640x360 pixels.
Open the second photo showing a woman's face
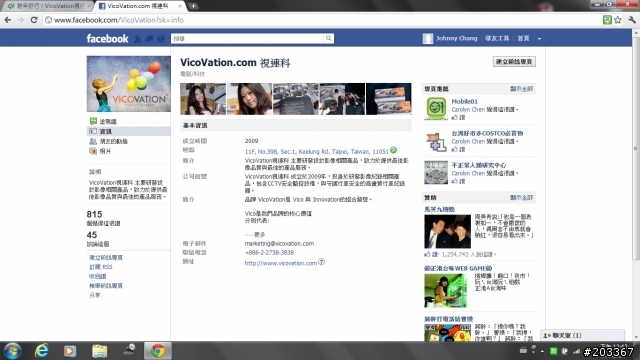point(249,99)
